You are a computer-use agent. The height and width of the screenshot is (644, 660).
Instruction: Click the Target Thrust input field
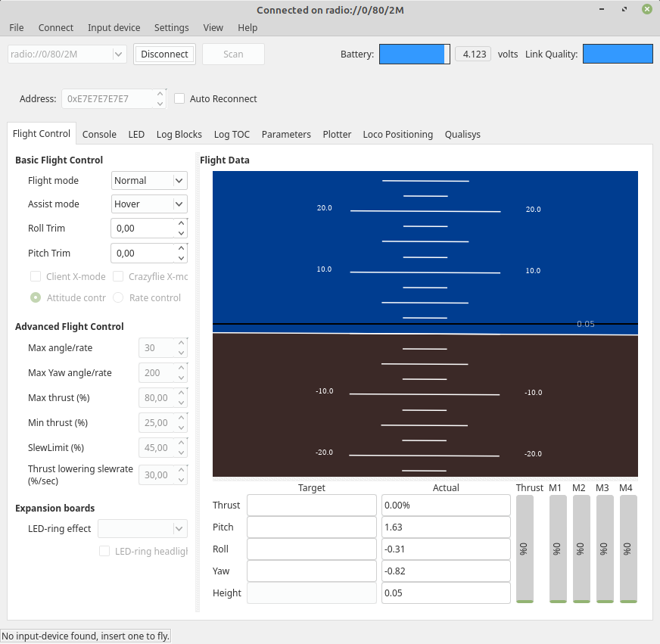312,505
